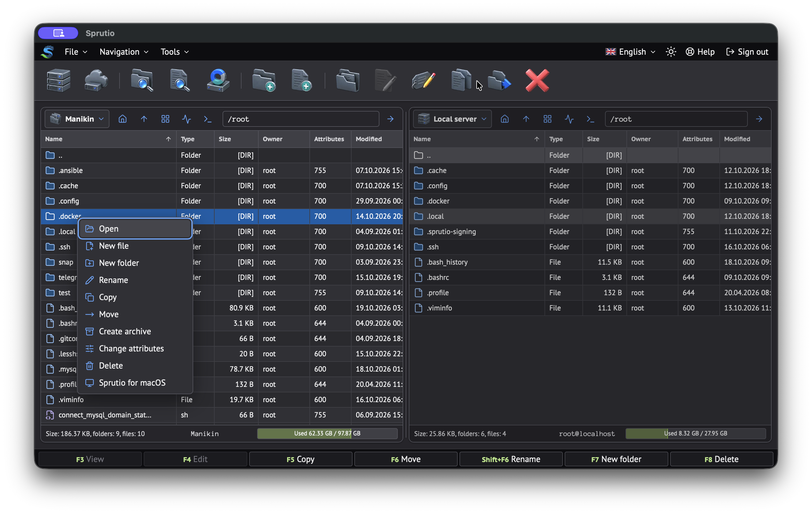Expand the Navigation menu
The width and height of the screenshot is (812, 514).
(x=124, y=52)
